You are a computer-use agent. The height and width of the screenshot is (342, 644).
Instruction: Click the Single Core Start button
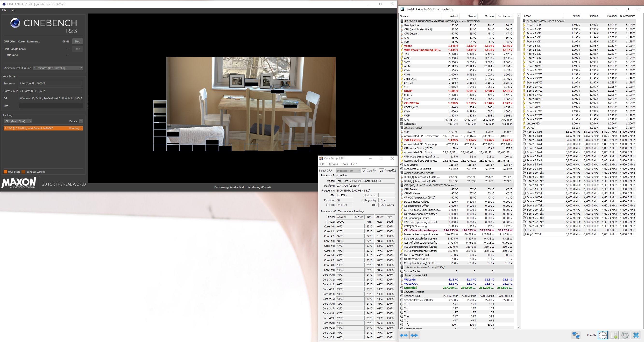78,49
